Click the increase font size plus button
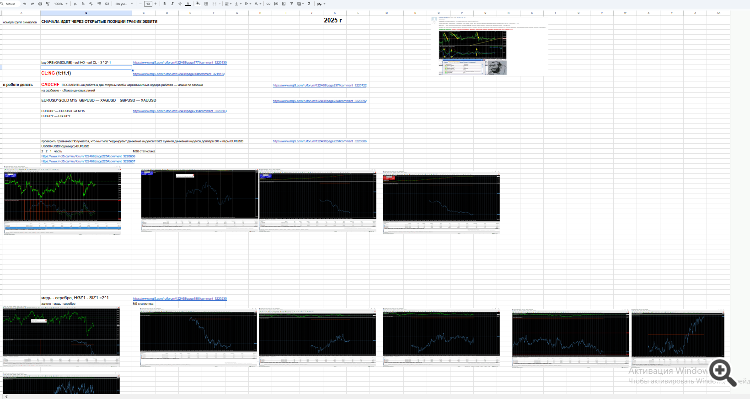Image resolution: width=750 pixels, height=399 pixels. (155, 3)
